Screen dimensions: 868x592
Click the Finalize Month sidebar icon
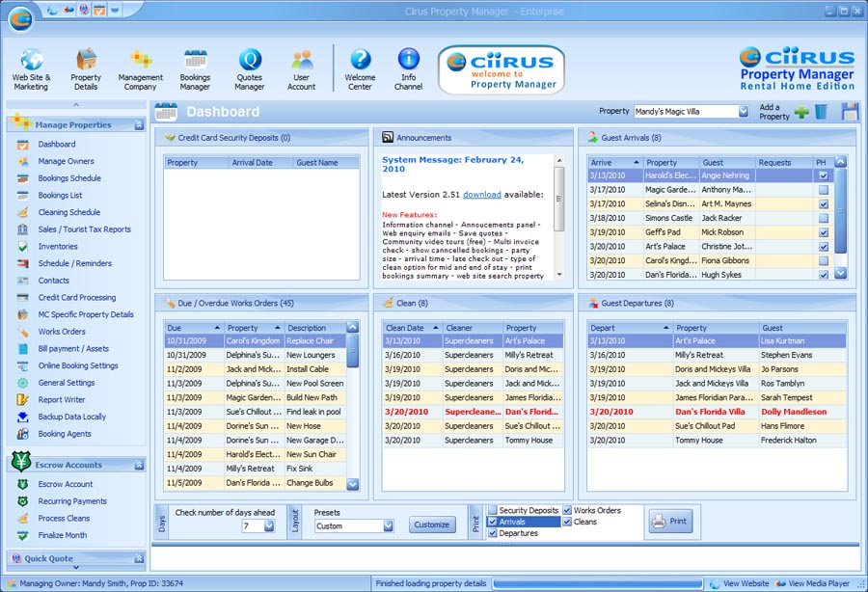[x=23, y=535]
